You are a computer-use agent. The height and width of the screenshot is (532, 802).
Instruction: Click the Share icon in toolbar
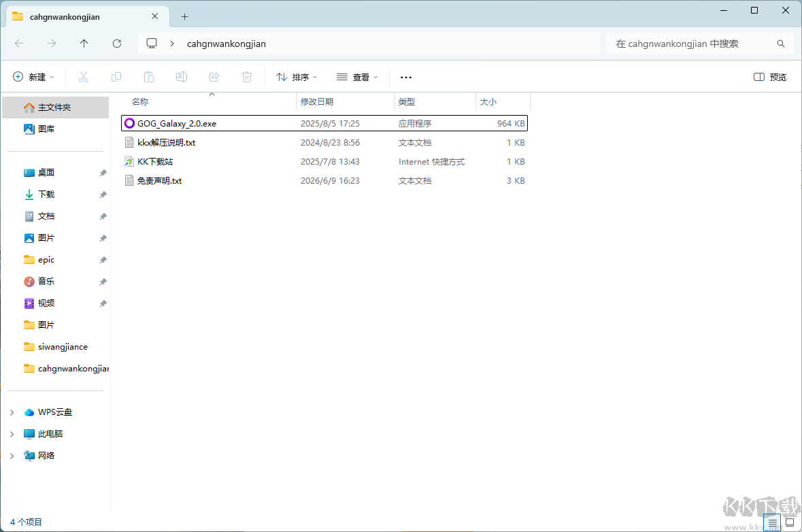[x=214, y=78]
